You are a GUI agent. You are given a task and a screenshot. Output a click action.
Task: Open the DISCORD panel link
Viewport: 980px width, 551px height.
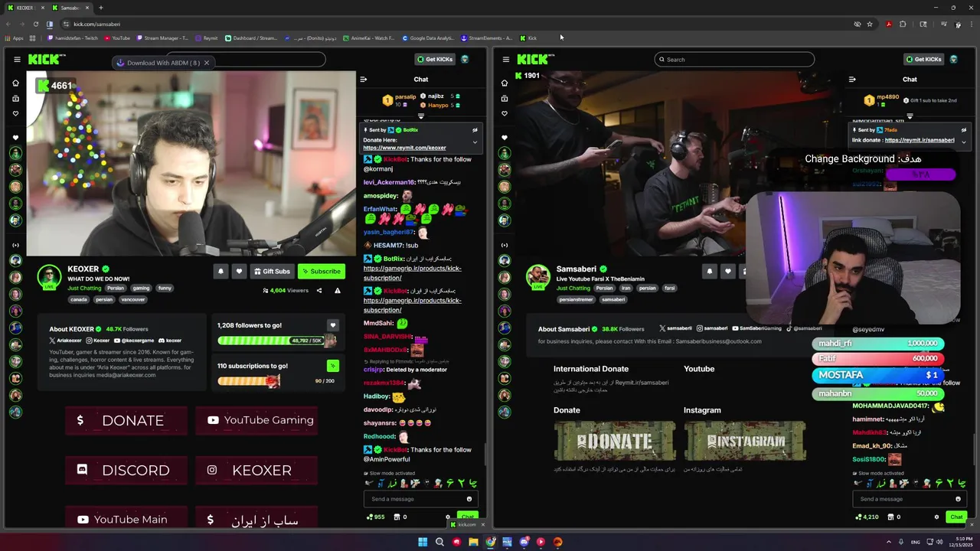(126, 470)
